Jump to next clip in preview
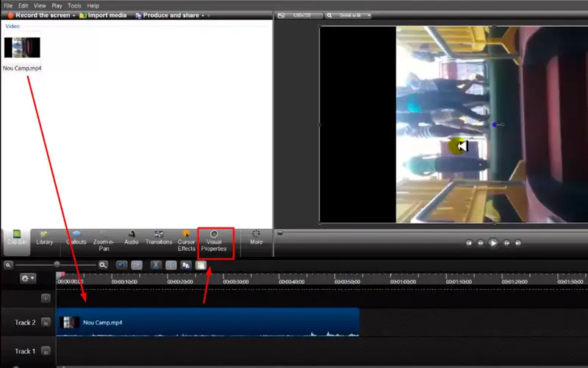 (518, 243)
